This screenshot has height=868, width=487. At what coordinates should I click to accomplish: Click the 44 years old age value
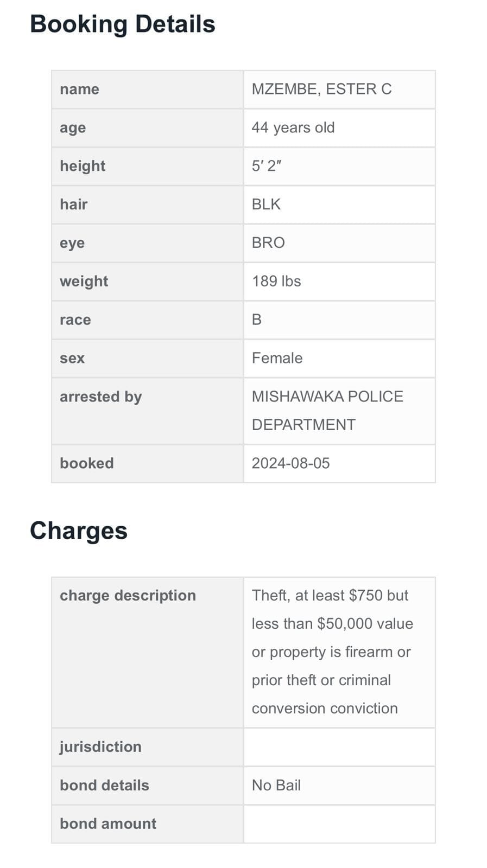293,127
